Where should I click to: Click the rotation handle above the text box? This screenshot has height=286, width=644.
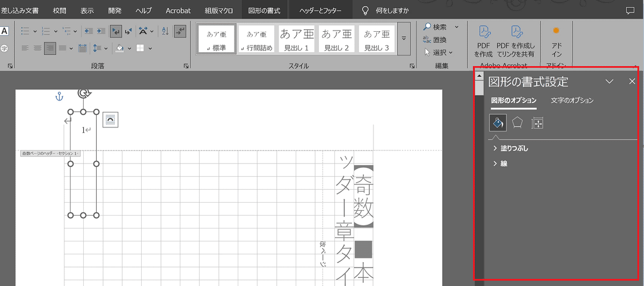(83, 93)
